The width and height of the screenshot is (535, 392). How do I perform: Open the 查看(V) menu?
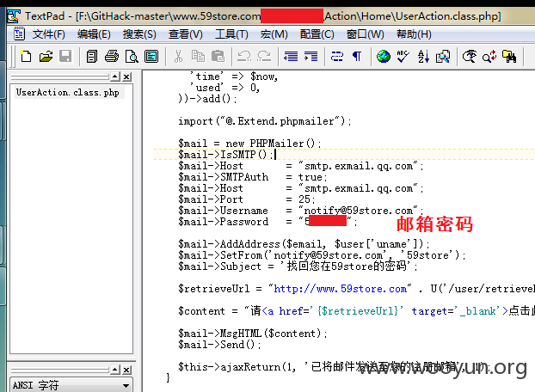(185, 34)
